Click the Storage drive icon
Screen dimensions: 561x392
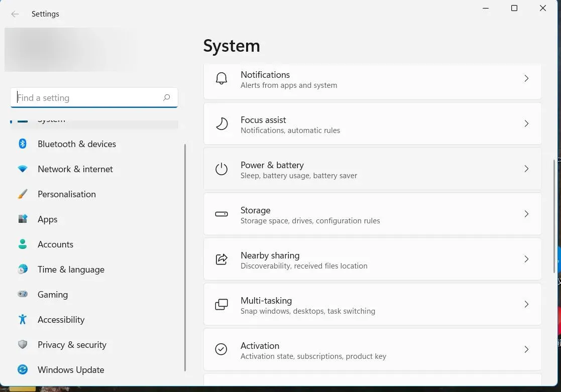pos(221,214)
